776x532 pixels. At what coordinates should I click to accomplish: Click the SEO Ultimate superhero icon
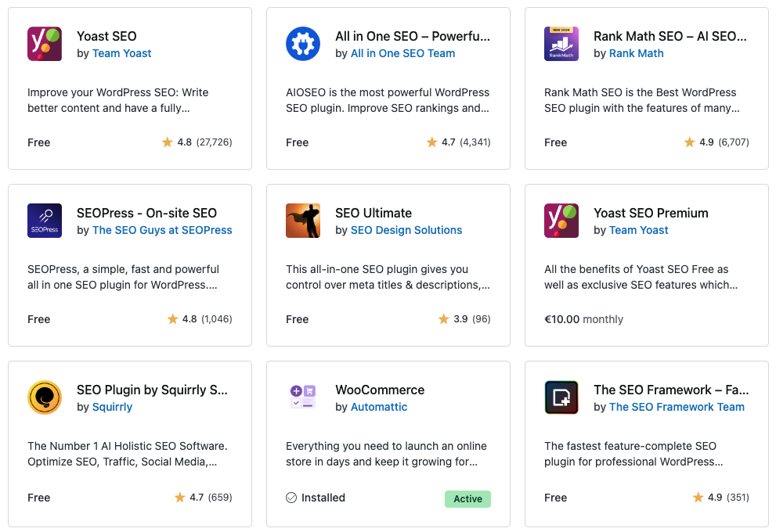(x=303, y=221)
